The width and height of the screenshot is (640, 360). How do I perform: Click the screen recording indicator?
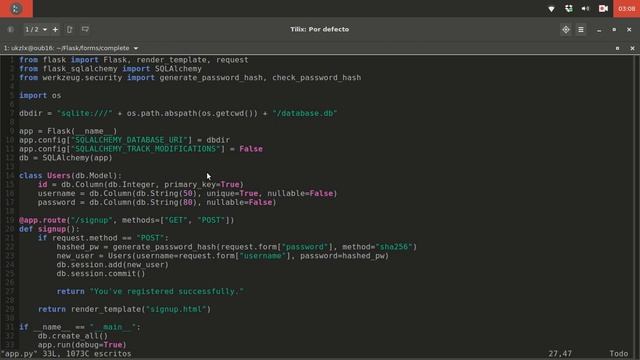coord(603,9)
